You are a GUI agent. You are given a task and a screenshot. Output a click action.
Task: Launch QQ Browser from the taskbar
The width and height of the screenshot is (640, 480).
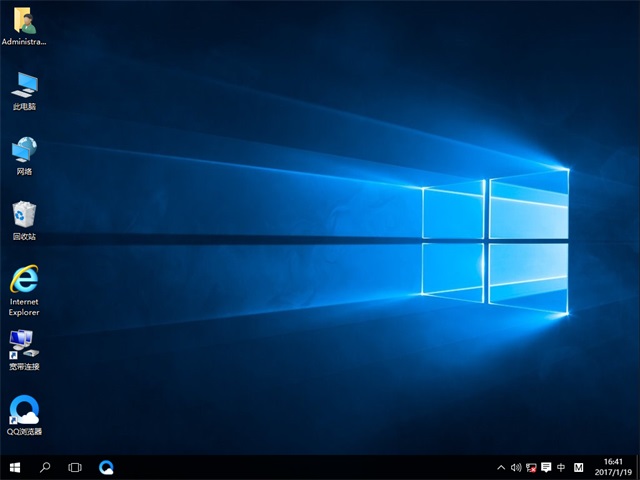[106, 467]
